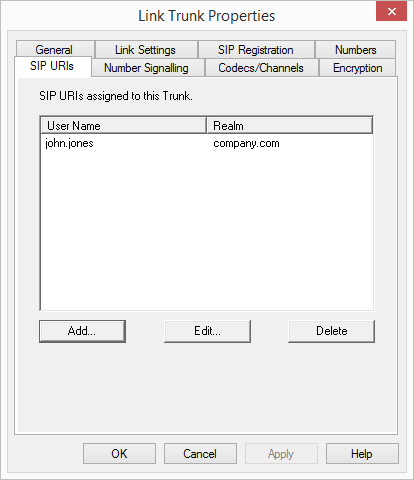Delete the selected SIP URI
This screenshot has width=414, height=480.
(331, 331)
